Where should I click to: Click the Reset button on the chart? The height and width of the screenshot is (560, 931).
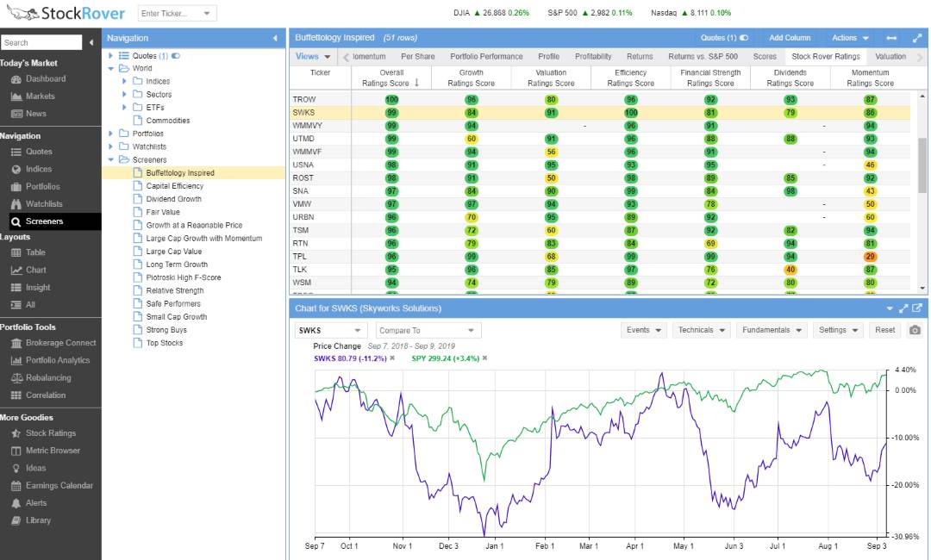click(x=884, y=329)
